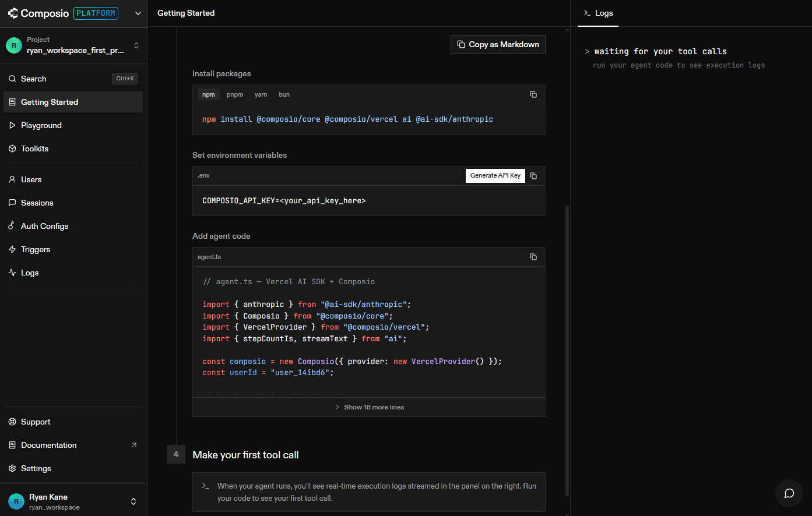Viewport: 812px width, 516px height.
Task: Copy the npm install command
Action: (x=533, y=94)
